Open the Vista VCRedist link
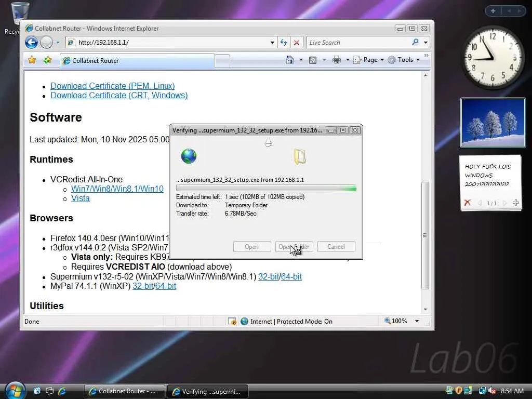532x399 pixels. click(x=81, y=198)
